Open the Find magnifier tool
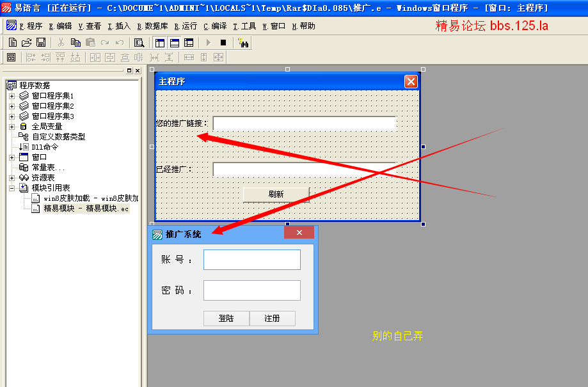The height and width of the screenshot is (387, 588). (x=139, y=43)
